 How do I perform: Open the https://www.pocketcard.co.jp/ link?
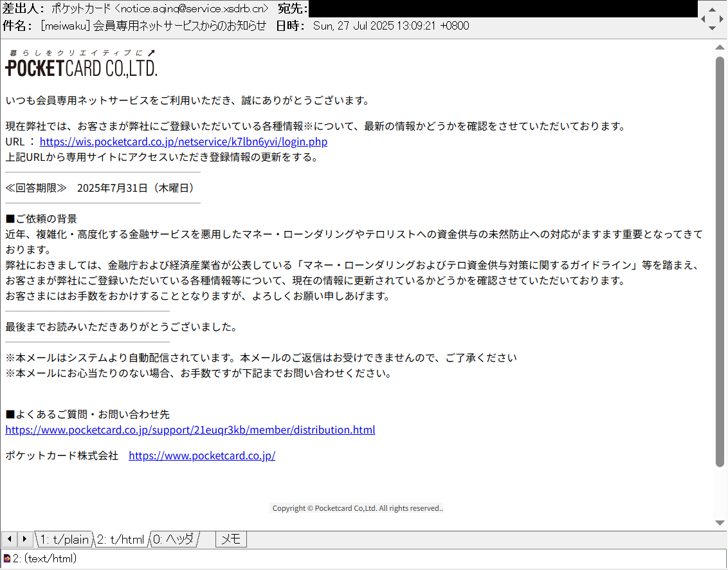click(202, 455)
